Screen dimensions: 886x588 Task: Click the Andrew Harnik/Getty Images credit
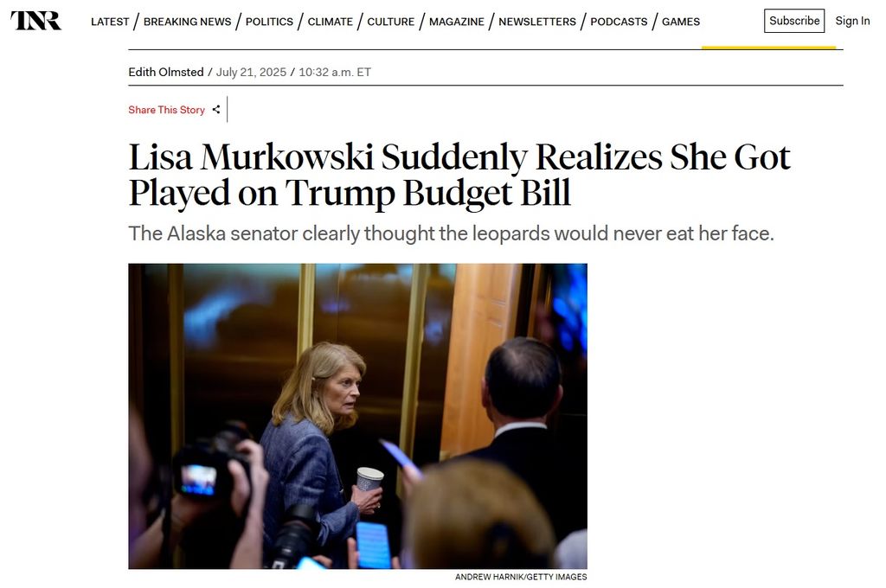pyautogui.click(x=520, y=577)
